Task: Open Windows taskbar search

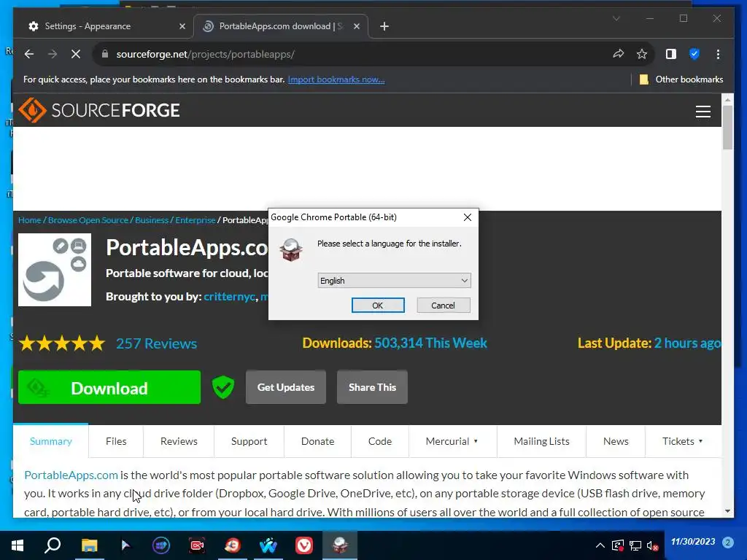Action: (53, 545)
